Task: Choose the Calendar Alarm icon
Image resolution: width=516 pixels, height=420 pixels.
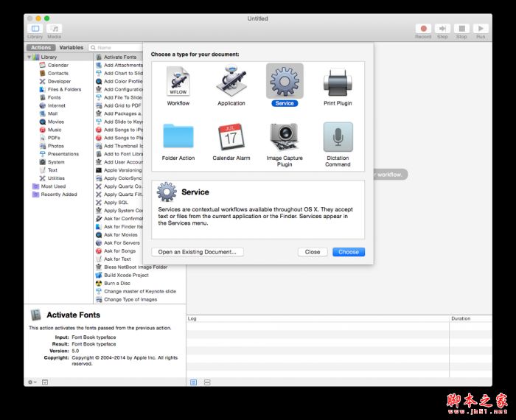Action: 231,136
